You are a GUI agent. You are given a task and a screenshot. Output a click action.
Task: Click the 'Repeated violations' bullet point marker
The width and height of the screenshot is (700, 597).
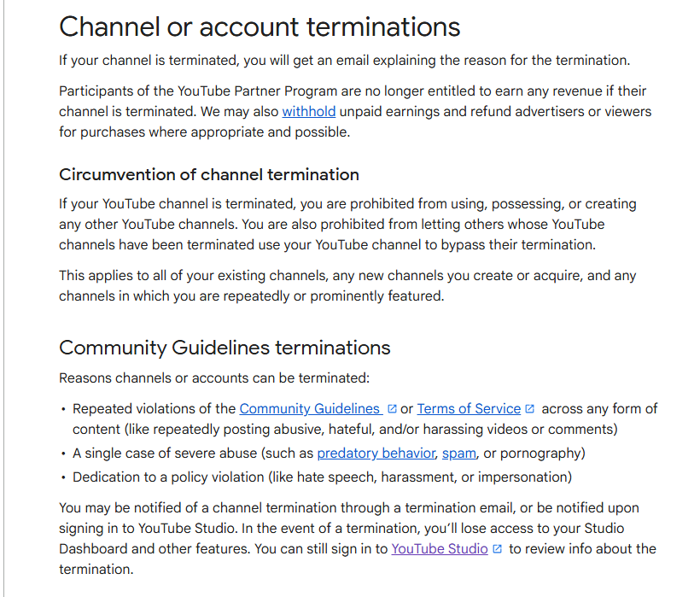pos(63,409)
